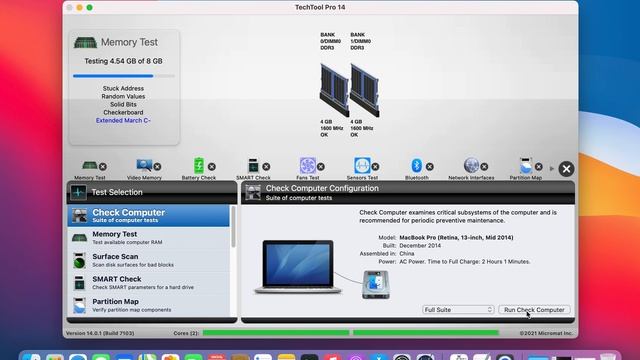640x360 pixels.
Task: Click the Test Selection list scrollbar
Action: [x=233, y=227]
